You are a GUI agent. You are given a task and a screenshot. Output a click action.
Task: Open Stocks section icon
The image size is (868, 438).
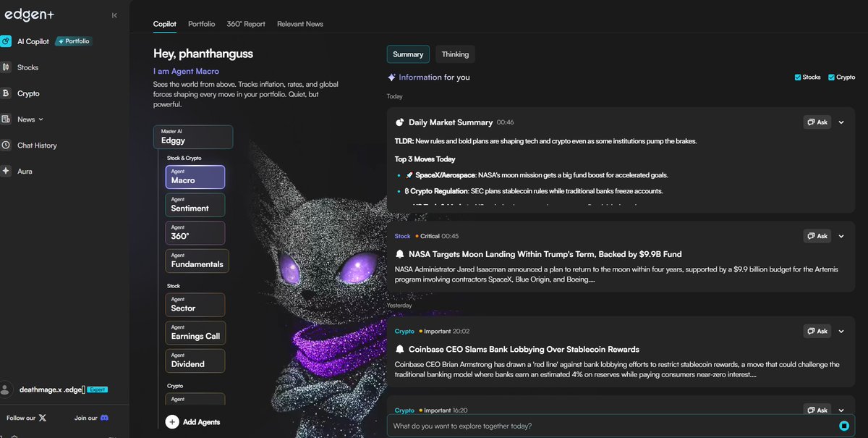[6, 67]
